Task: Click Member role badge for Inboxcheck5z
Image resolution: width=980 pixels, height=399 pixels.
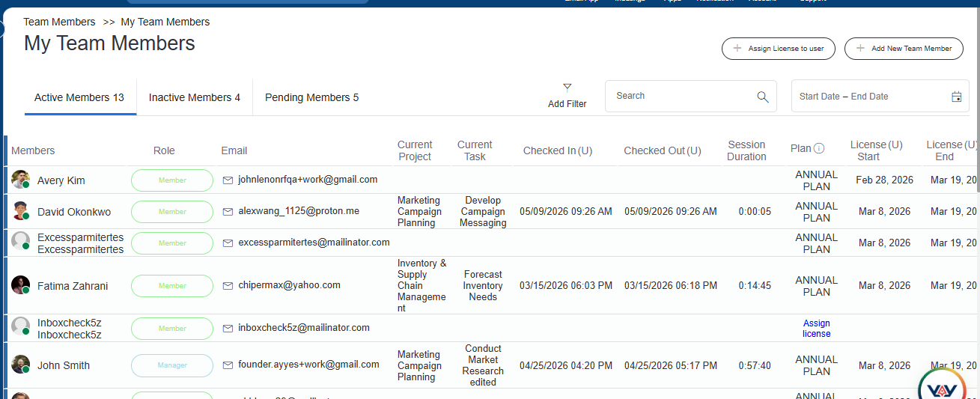Action: coord(172,329)
